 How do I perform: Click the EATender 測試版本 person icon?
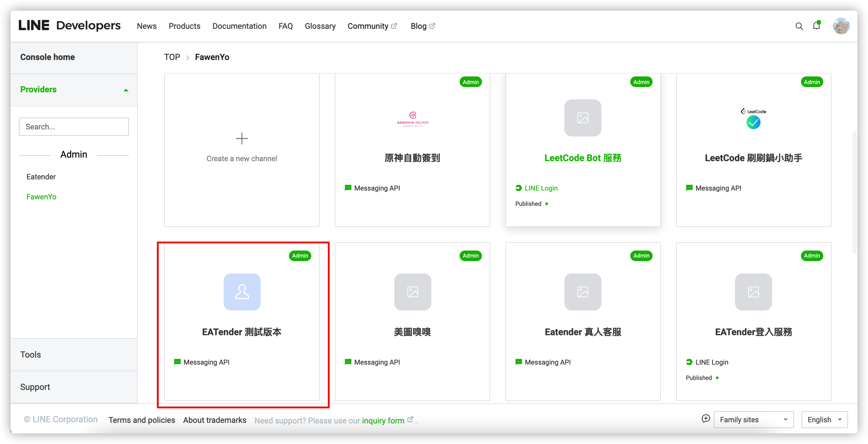point(242,291)
